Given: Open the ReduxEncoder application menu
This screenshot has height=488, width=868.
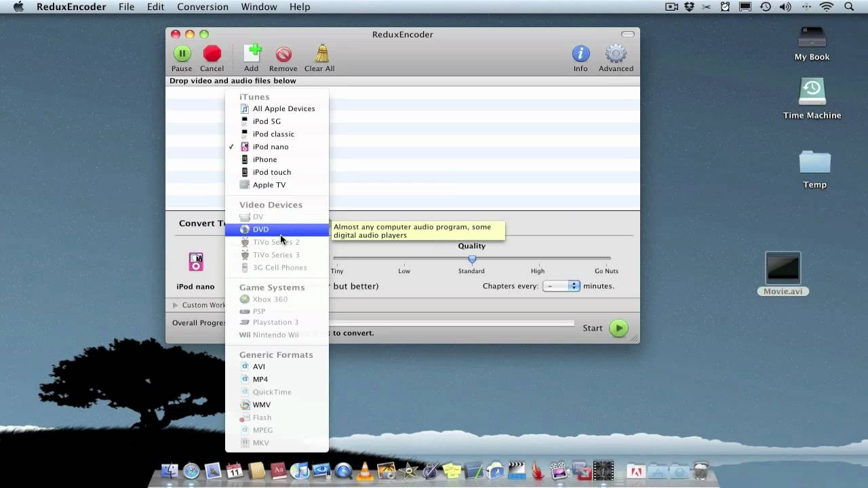Looking at the screenshot, I should 71,7.
